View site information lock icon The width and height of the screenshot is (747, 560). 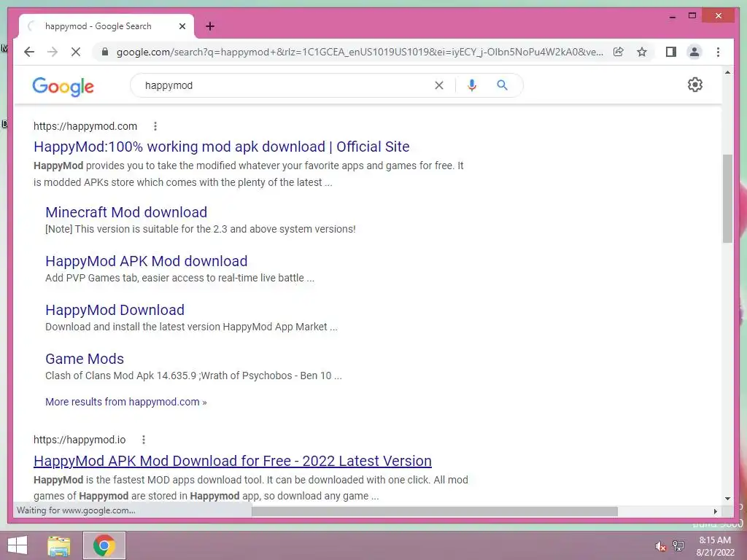(x=105, y=52)
